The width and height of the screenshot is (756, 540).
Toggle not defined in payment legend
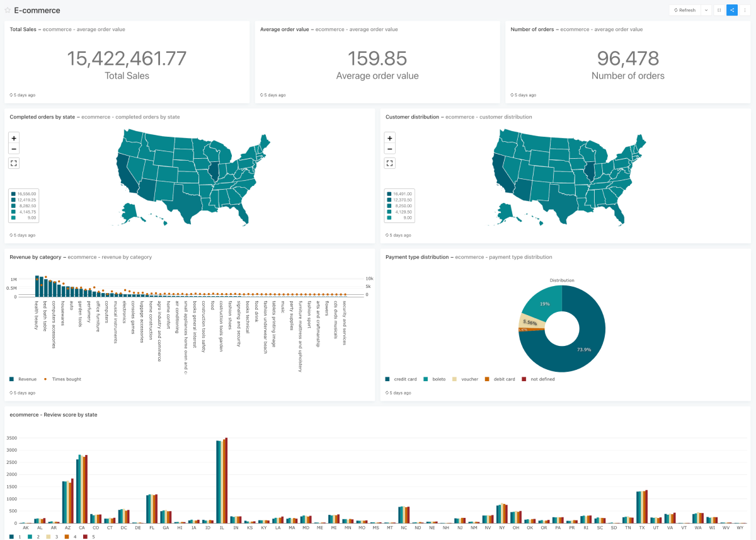(539, 379)
